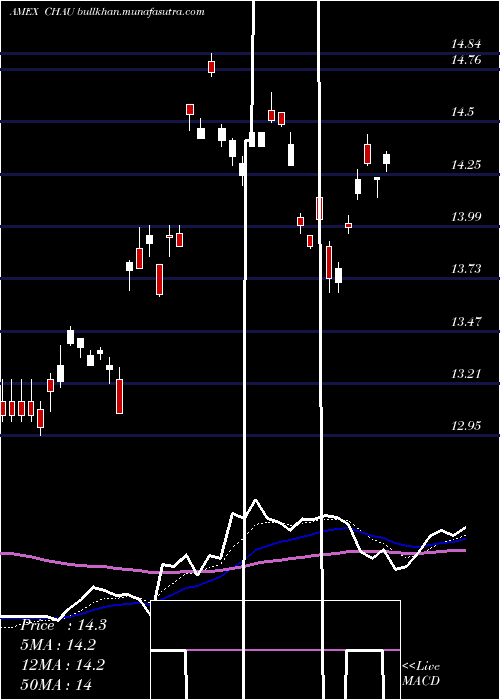Click the 5MA : 14.2 readout
Screen dimensions: 500x700
coord(58,645)
